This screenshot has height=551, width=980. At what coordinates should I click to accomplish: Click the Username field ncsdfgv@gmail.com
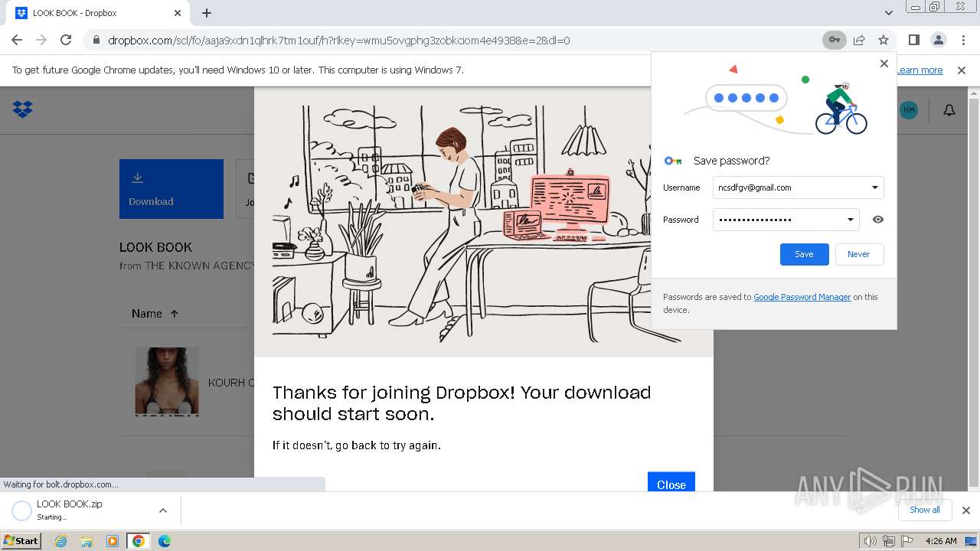point(798,187)
